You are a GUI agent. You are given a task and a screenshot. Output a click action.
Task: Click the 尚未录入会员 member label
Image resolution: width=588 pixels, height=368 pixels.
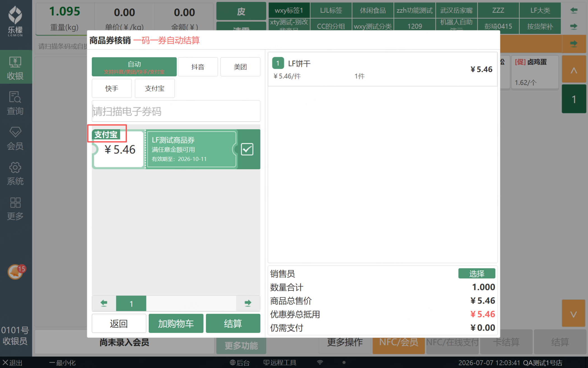point(124,343)
